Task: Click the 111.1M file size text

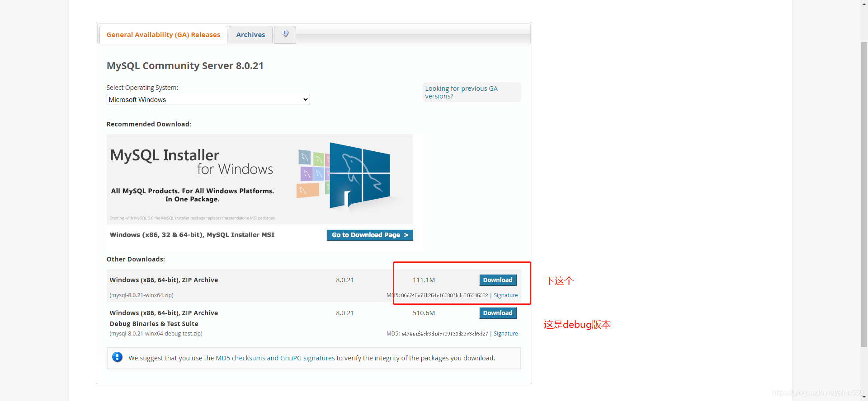Action: point(424,280)
